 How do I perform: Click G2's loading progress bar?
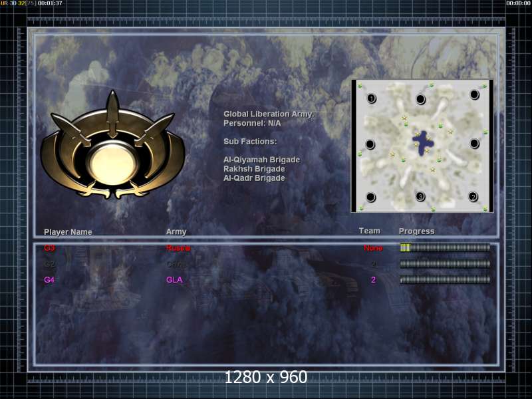coord(445,263)
